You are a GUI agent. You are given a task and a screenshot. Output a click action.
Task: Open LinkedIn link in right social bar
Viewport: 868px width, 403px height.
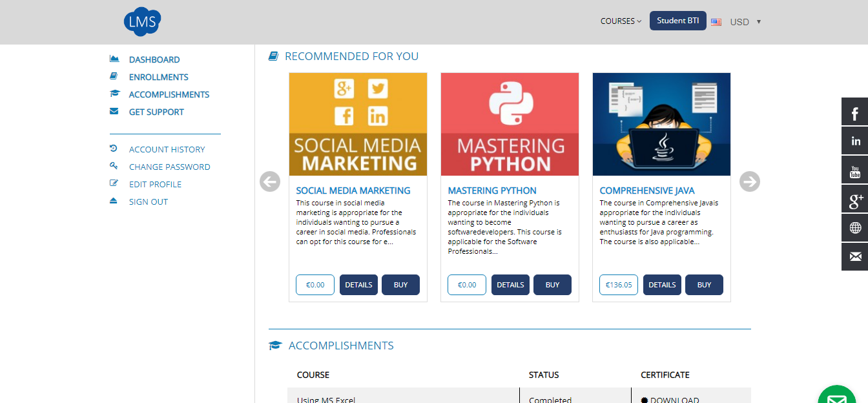click(x=854, y=141)
